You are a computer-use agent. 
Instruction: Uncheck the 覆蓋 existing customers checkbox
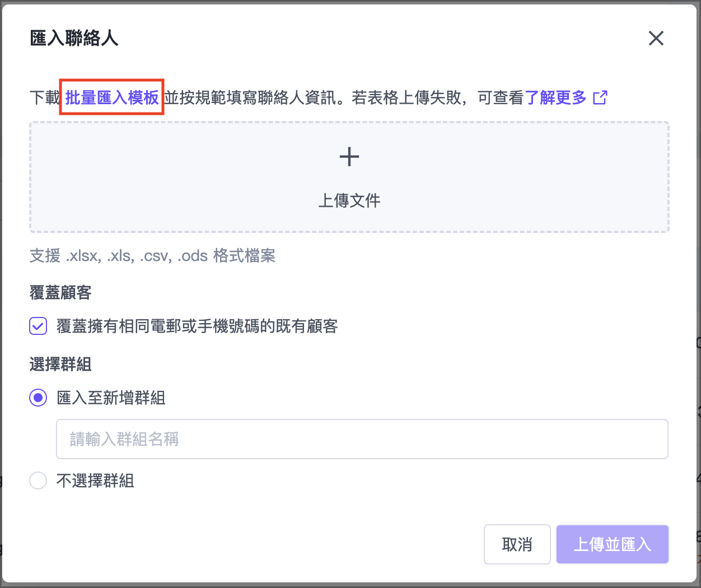(x=38, y=326)
